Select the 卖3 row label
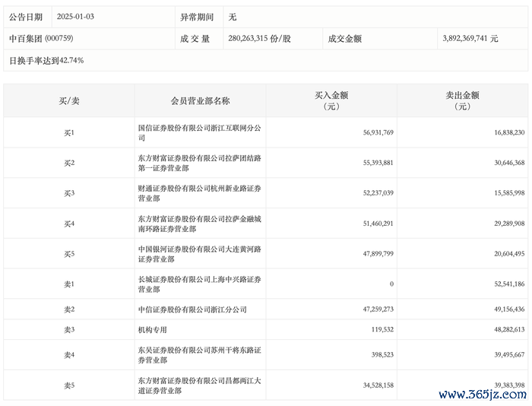Image resolution: width=532 pixels, height=406 pixels. 69,330
